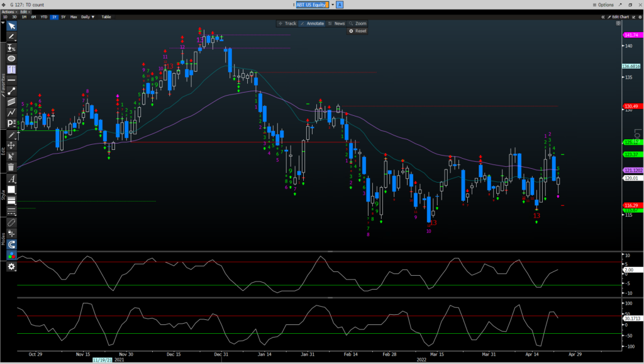Open the font style A tool
Screen dimensions: 644x364
pyautogui.click(x=11, y=179)
